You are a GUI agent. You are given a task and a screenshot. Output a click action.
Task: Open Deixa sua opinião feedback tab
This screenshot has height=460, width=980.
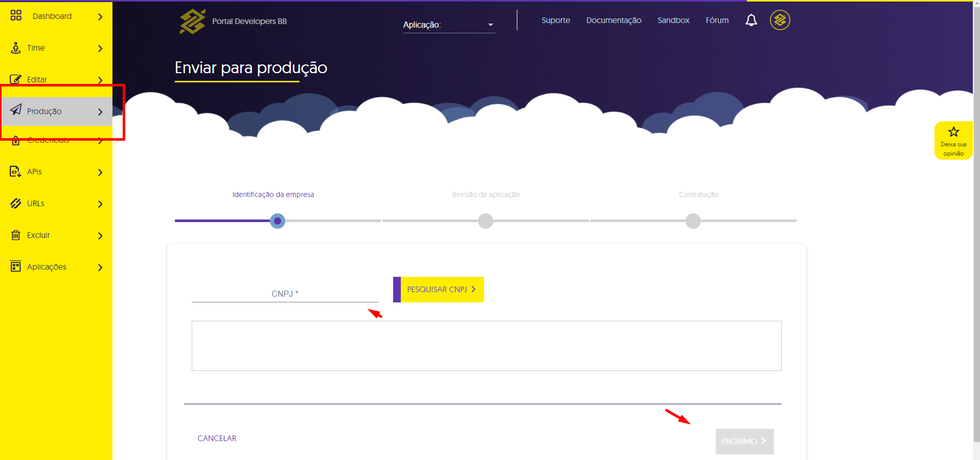pos(953,141)
